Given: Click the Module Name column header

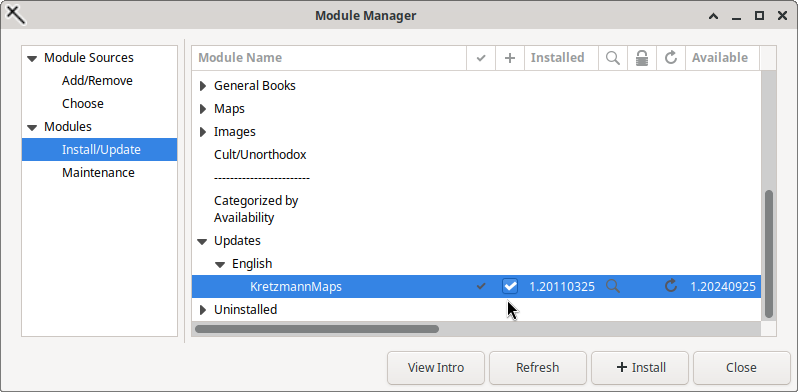Looking at the screenshot, I should [x=329, y=58].
